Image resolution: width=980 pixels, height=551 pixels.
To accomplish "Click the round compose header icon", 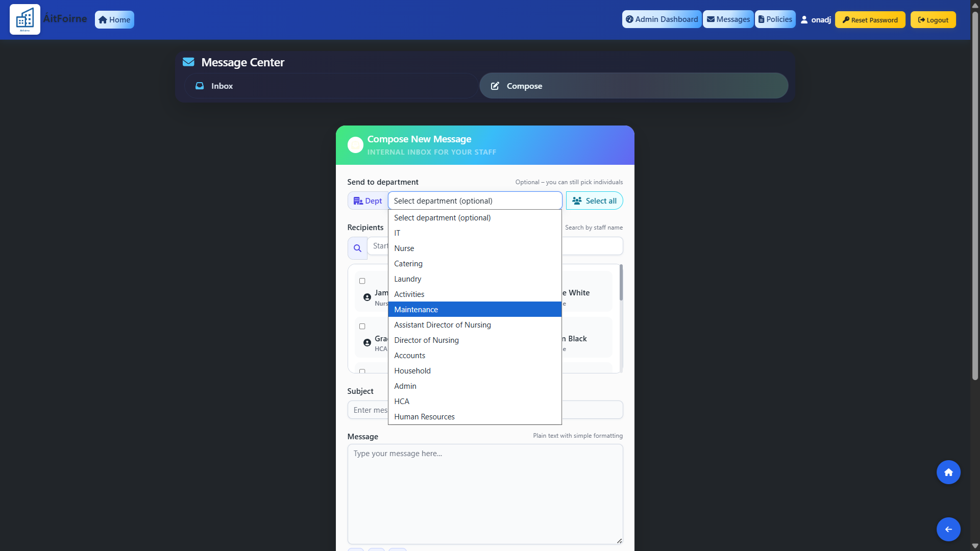I will point(355,145).
